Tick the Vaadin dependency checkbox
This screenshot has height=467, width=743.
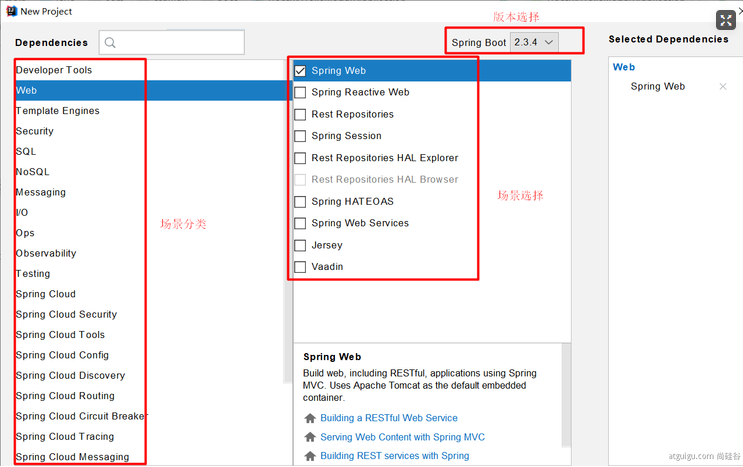300,267
